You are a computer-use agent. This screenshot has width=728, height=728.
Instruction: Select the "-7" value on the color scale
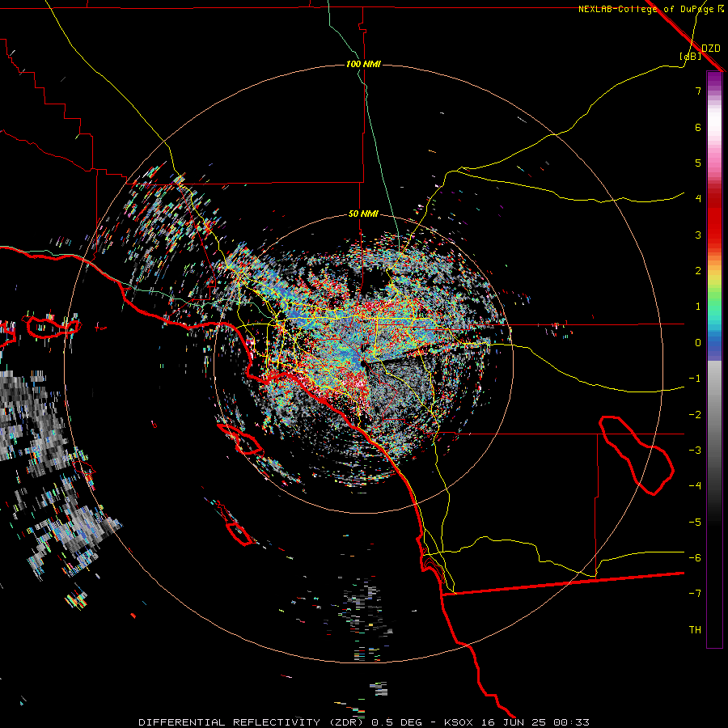(695, 594)
